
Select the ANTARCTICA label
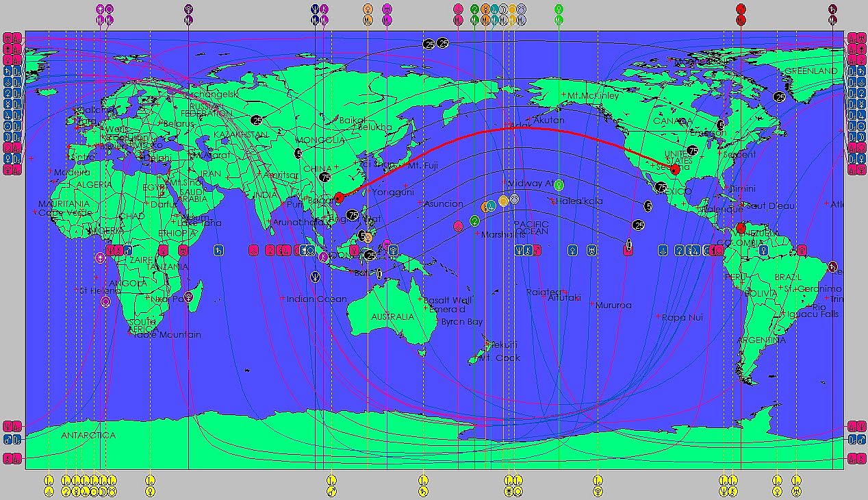(x=88, y=435)
